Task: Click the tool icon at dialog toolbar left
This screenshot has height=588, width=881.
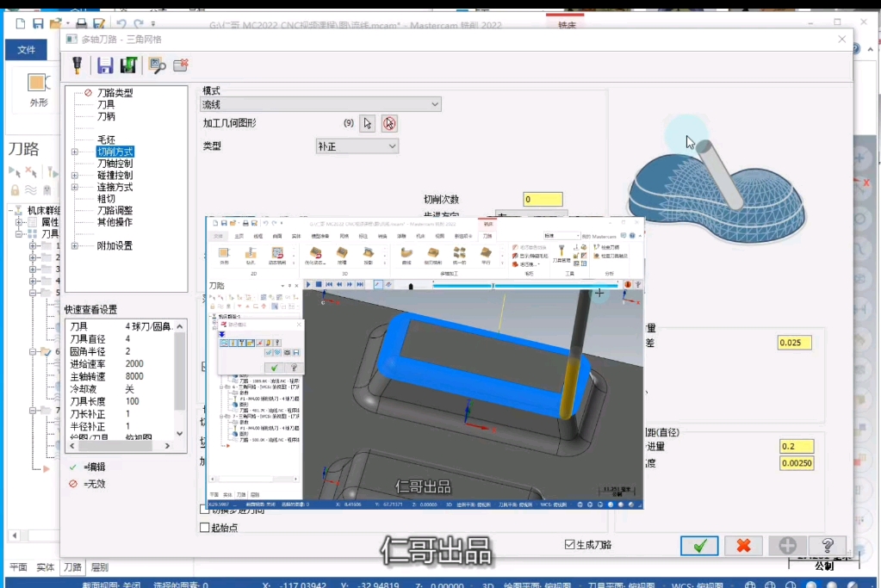Action: coord(78,66)
